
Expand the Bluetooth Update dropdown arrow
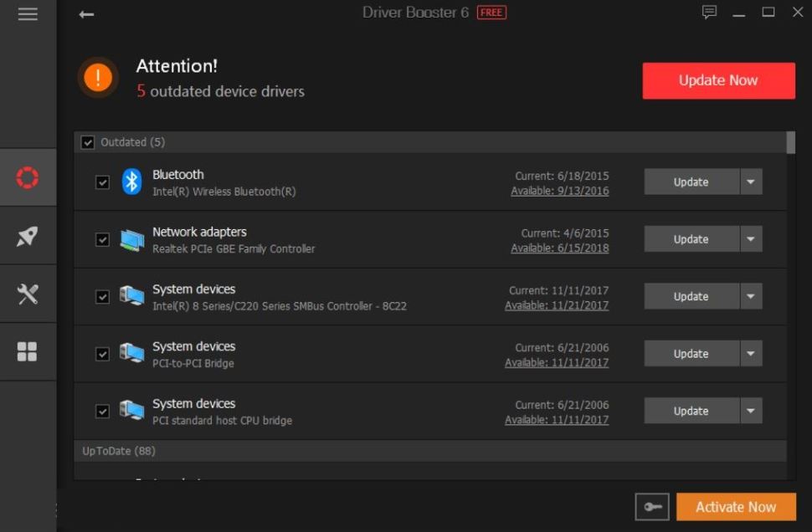click(x=751, y=182)
